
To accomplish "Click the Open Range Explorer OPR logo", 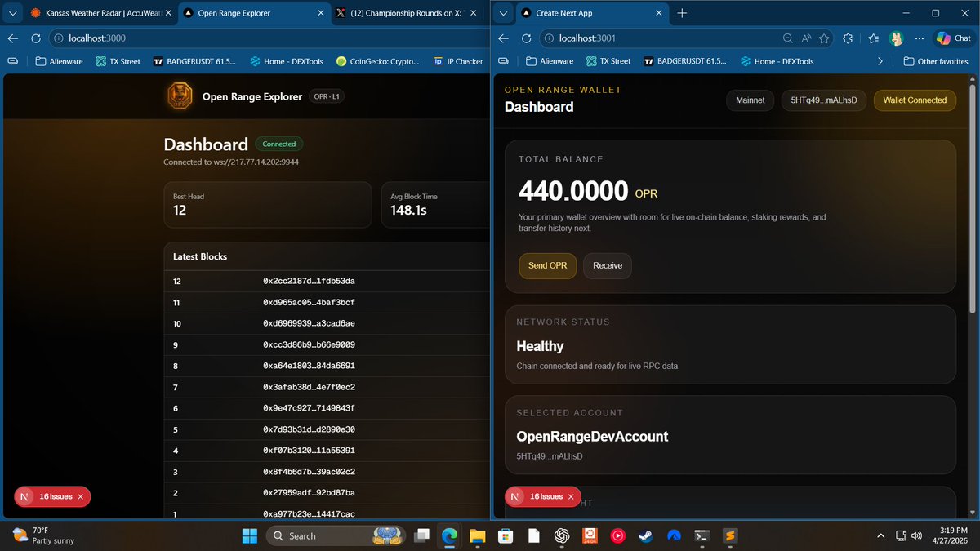I will (x=180, y=96).
